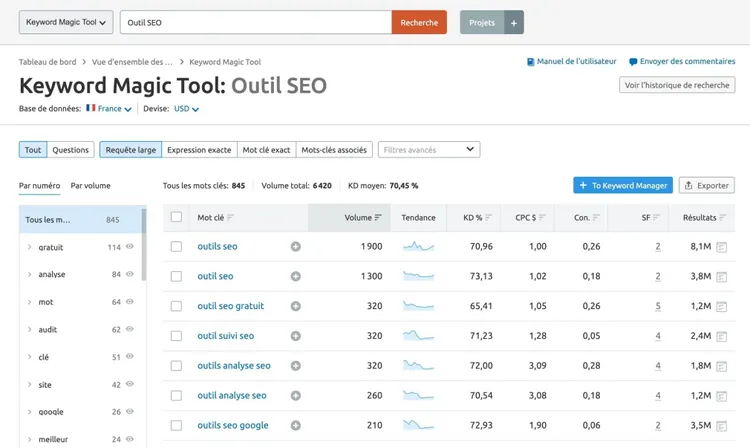Open the France database dropdown
The height and width of the screenshot is (448, 750).
109,109
